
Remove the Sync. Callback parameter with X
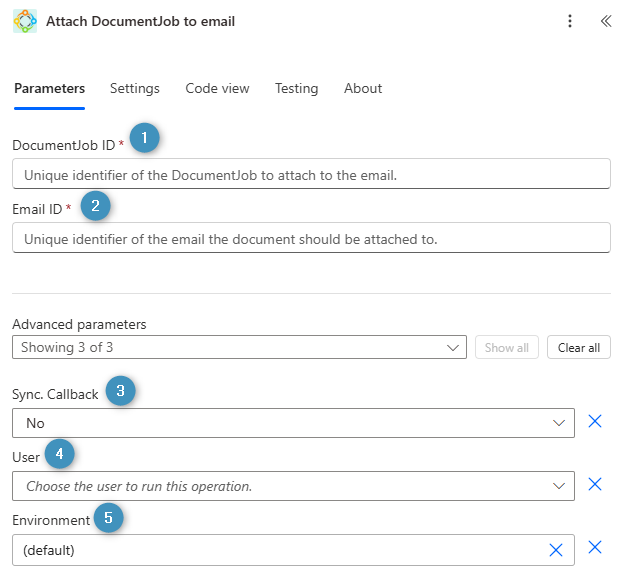coord(595,422)
